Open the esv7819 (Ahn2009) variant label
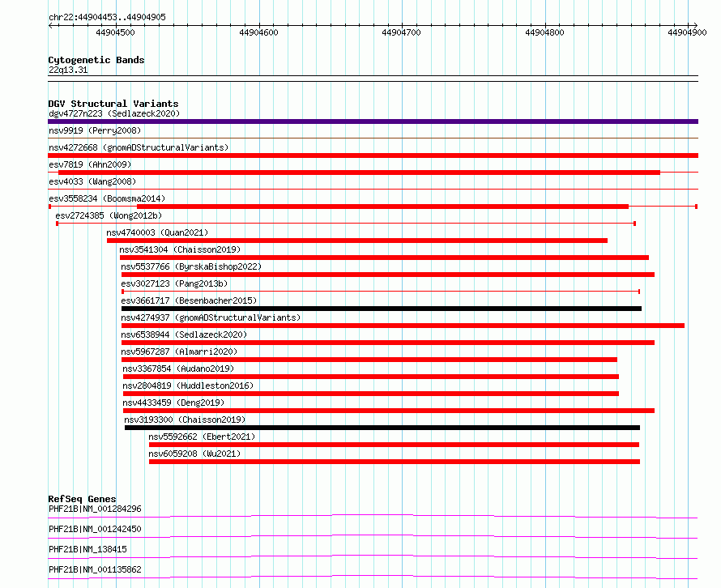Screen dimensions: 721x588 [90, 164]
